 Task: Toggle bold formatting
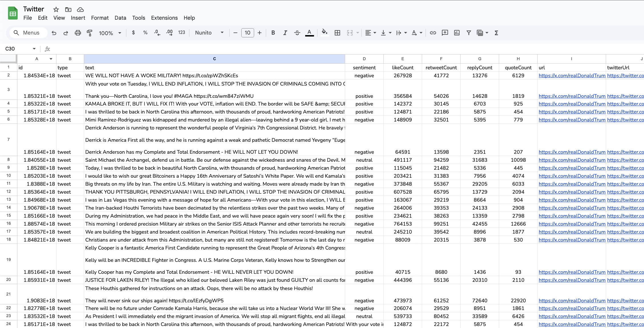[x=273, y=33]
